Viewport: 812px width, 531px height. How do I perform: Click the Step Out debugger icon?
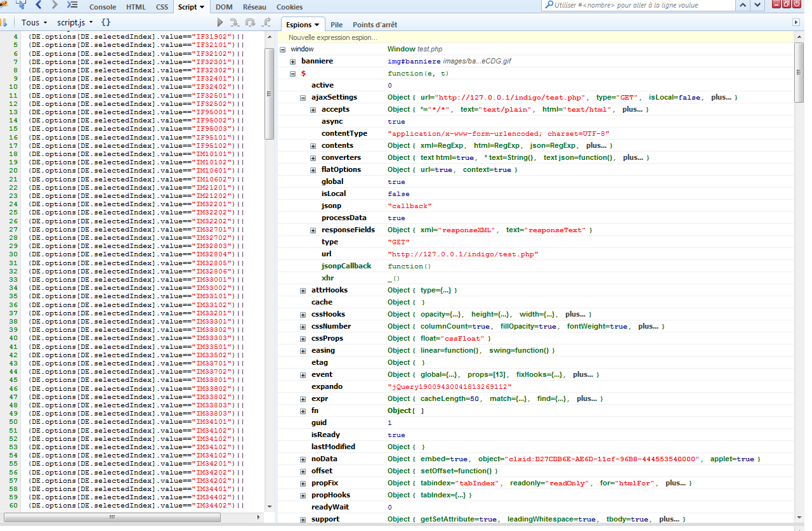pos(266,22)
